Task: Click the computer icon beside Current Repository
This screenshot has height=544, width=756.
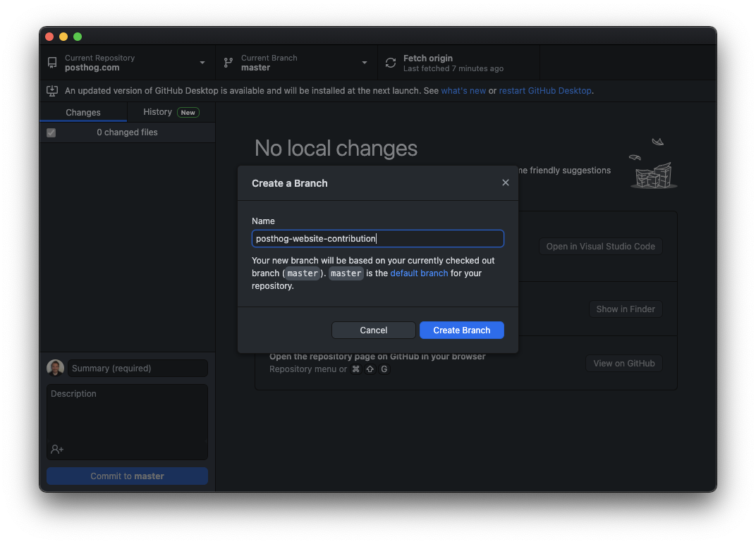Action: click(51, 63)
